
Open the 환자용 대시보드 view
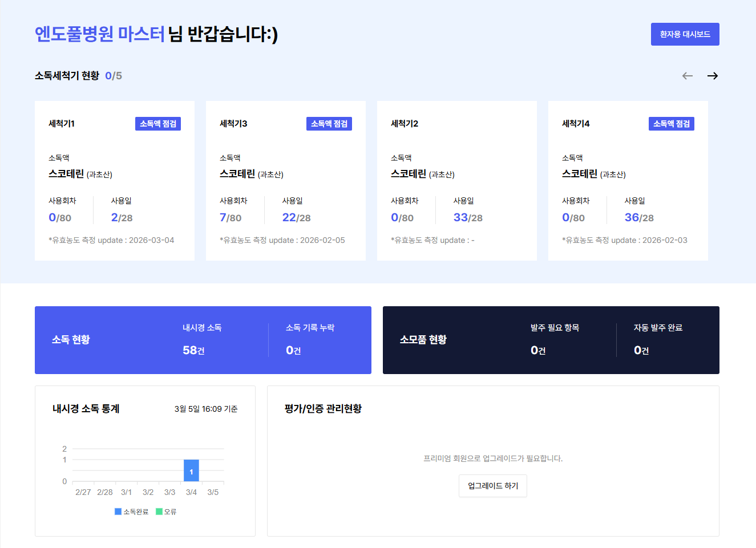click(x=685, y=34)
